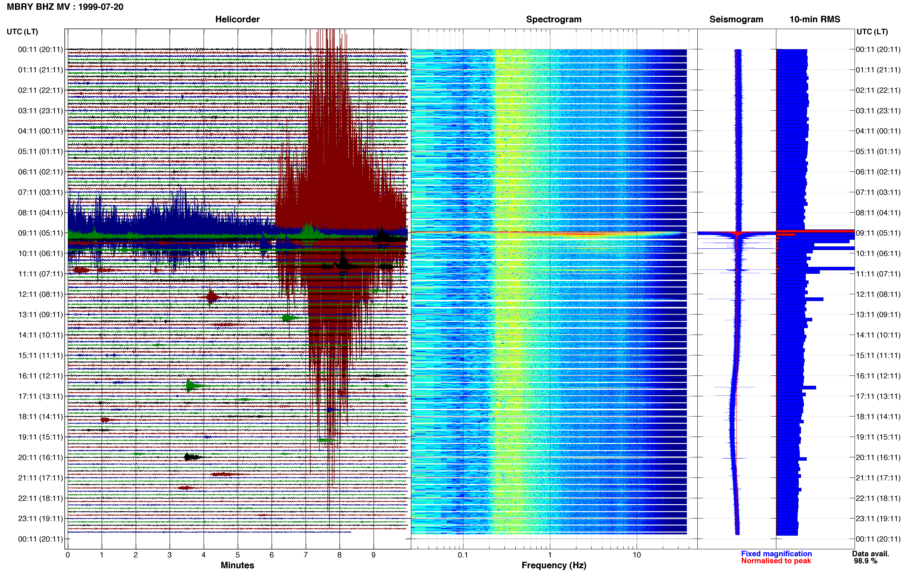Click the left '16:11 (12:11)' time label
924x578 pixels.
pos(41,376)
